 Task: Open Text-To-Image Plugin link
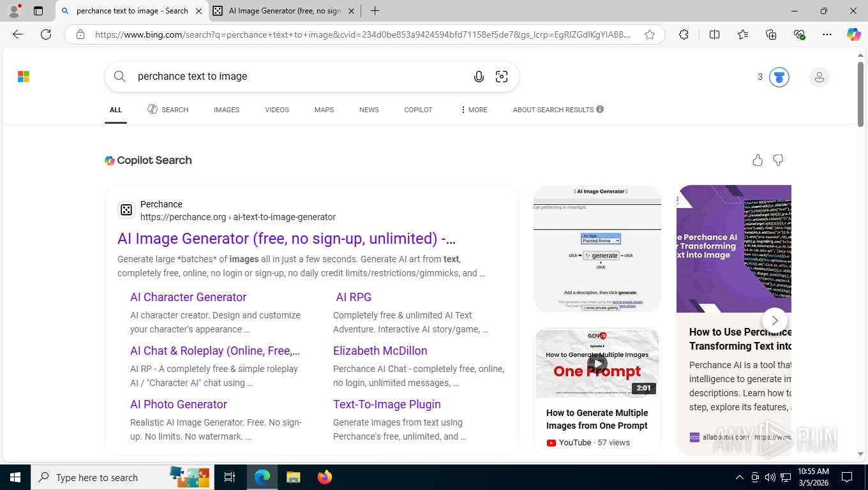387,405
